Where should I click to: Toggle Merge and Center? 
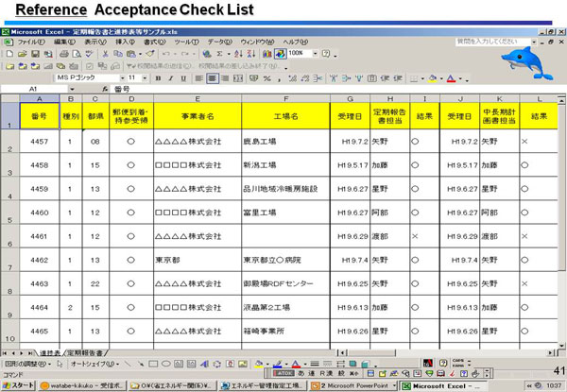238,78
